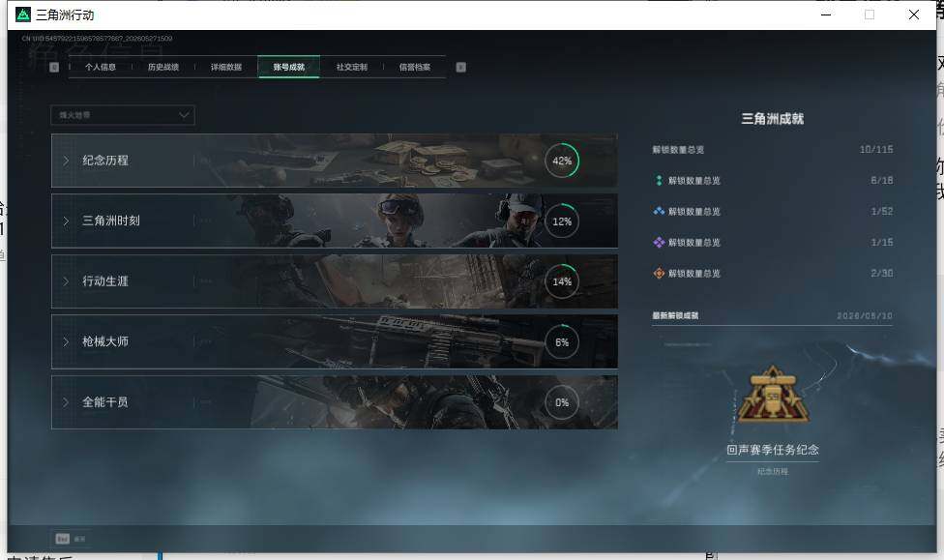This screenshot has height=560, width=944.
Task: Switch to the 历史战绩 tab
Action: pos(163,67)
